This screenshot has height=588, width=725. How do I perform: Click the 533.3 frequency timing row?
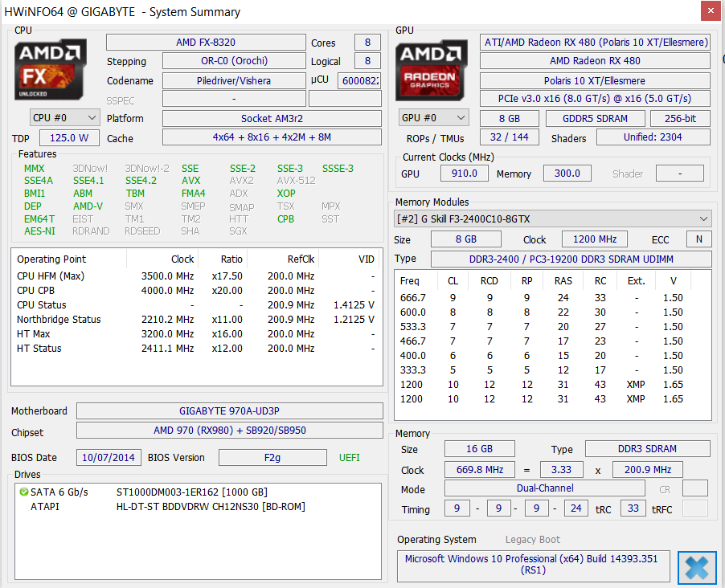click(541, 327)
